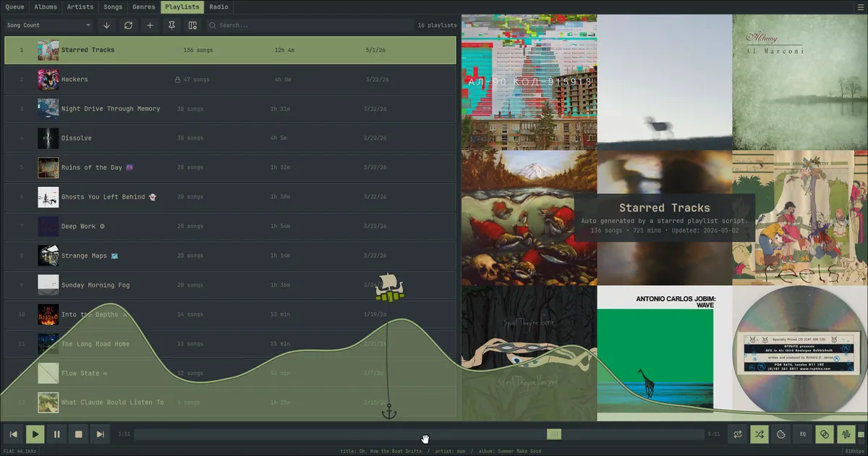The image size is (868, 456).
Task: Open the Songs tab
Action: [113, 7]
